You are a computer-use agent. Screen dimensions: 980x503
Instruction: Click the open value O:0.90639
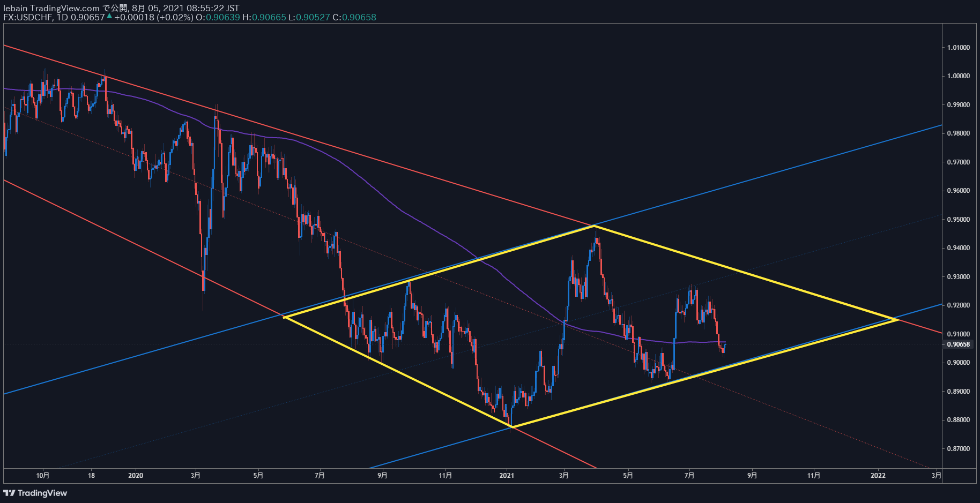(218, 17)
